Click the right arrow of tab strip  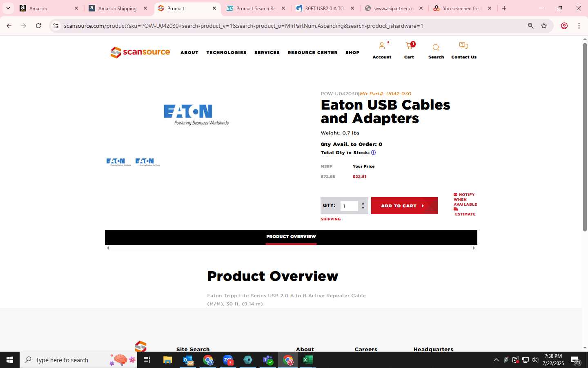(x=474, y=248)
